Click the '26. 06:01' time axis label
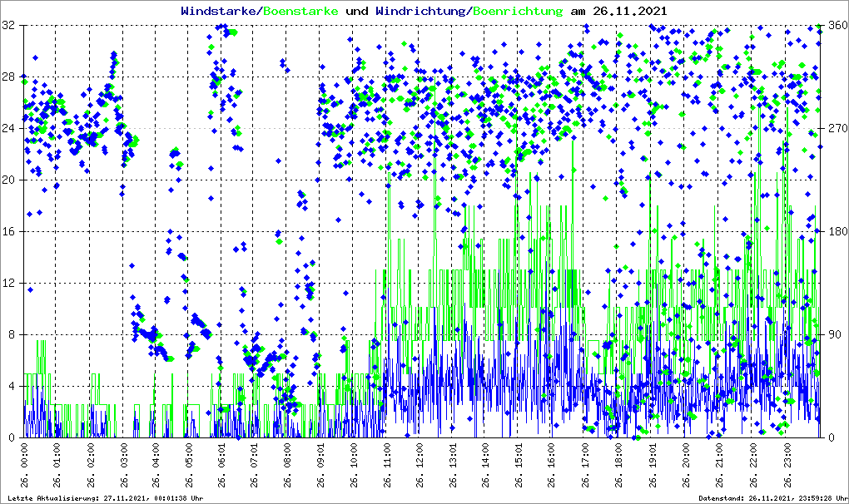This screenshot has height=504, width=849. click(222, 466)
